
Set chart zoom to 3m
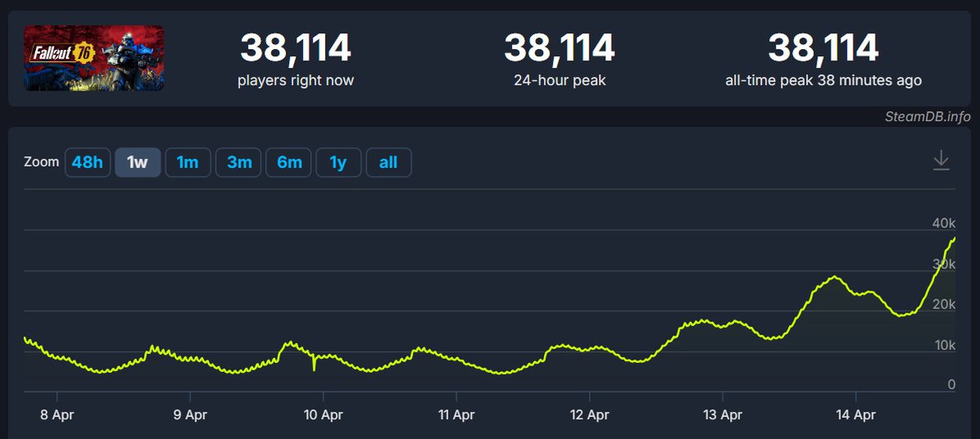pos(238,163)
